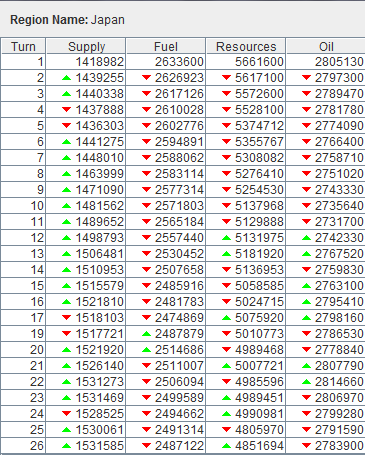Select Fuel value 2610028
Image resolution: width=365 pixels, height=455 pixels.
(x=179, y=110)
